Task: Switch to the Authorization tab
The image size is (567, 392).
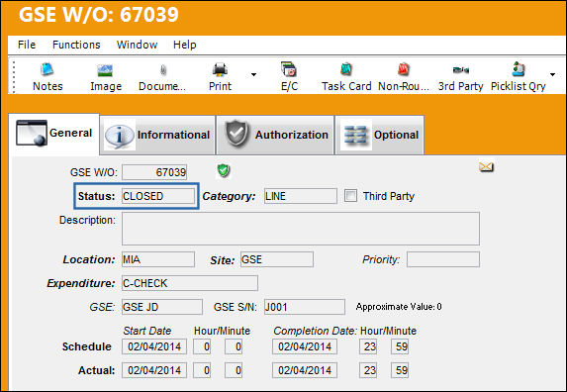Action: coord(275,136)
